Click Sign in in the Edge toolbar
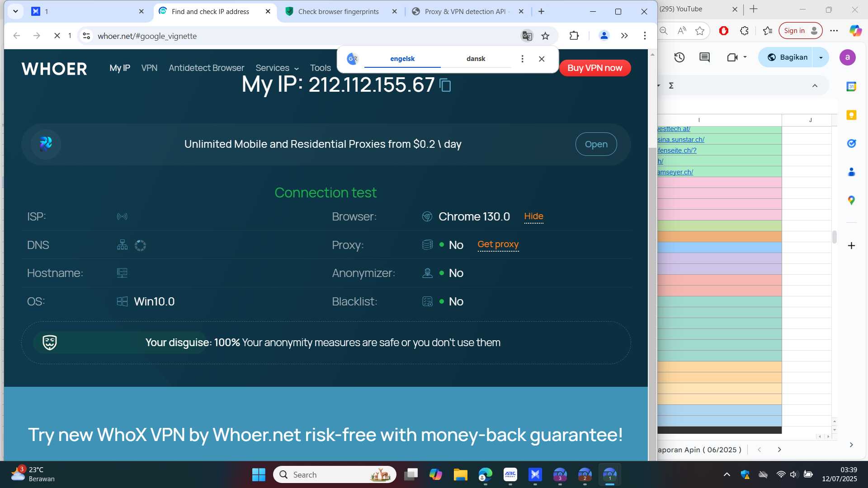868x488 pixels. tap(801, 31)
